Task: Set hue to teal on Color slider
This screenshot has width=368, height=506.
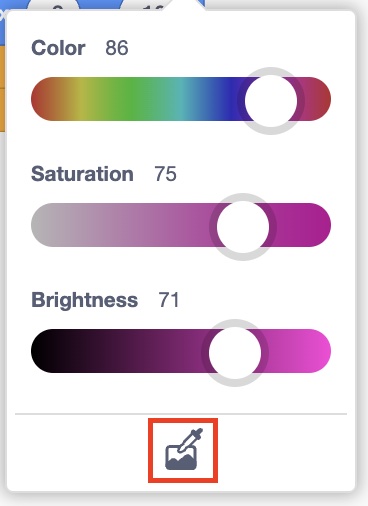Action: click(182, 99)
